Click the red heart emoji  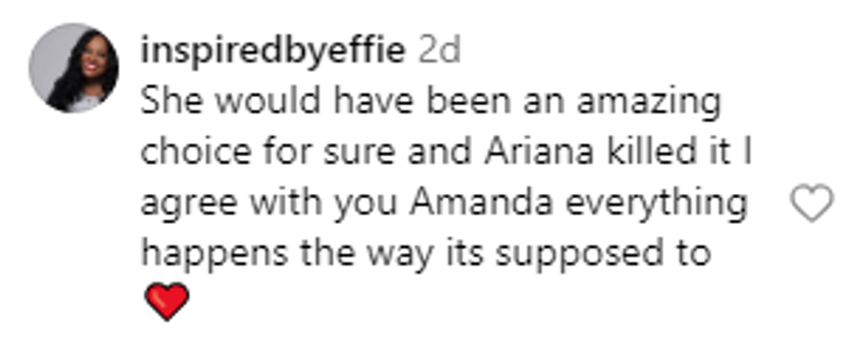[x=166, y=302]
